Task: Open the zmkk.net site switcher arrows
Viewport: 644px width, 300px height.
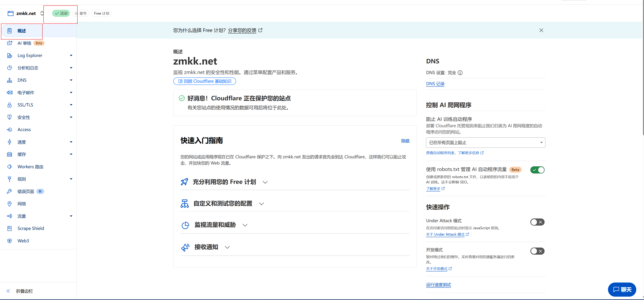Action: tap(42, 13)
